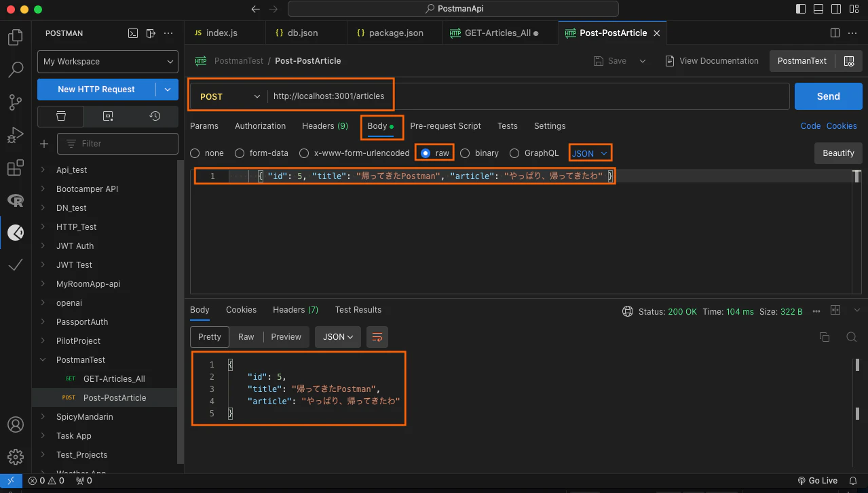Image resolution: width=868 pixels, height=493 pixels.
Task: Toggle response word wrap icon
Action: coord(377,337)
